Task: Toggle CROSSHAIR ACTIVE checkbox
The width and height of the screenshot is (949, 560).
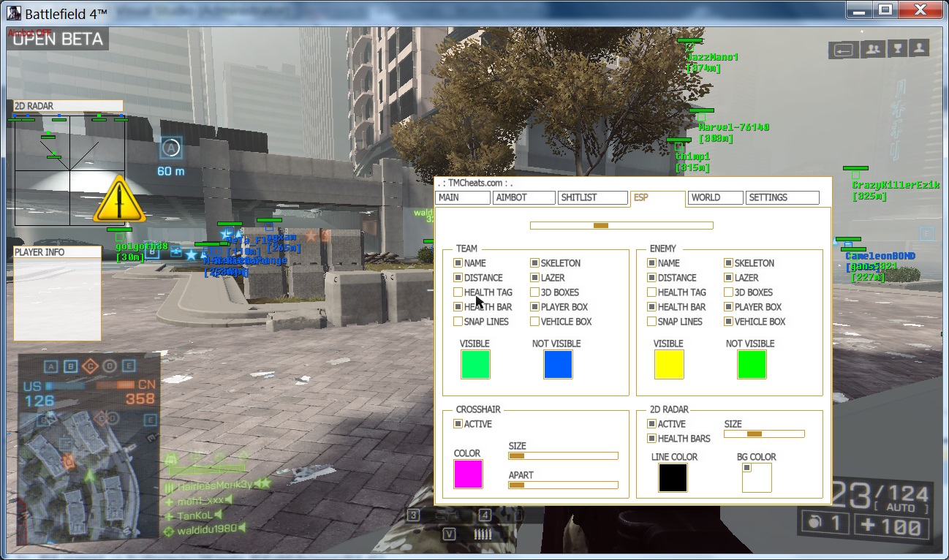Action: point(458,424)
